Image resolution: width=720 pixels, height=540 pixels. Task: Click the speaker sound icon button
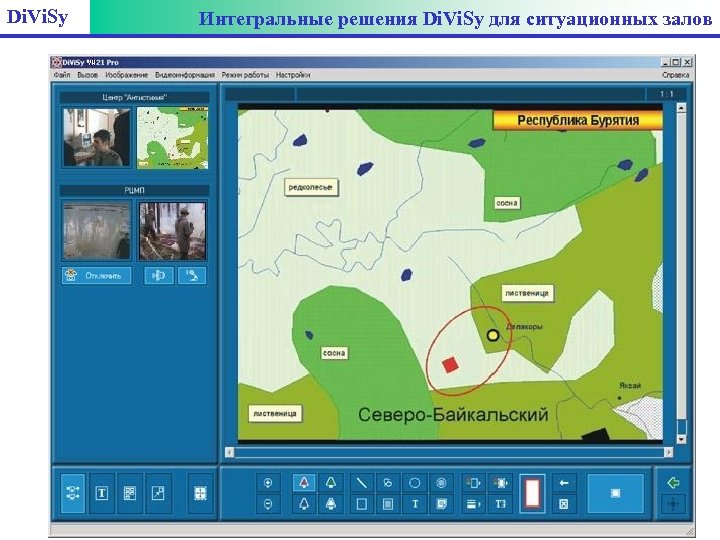(158, 276)
